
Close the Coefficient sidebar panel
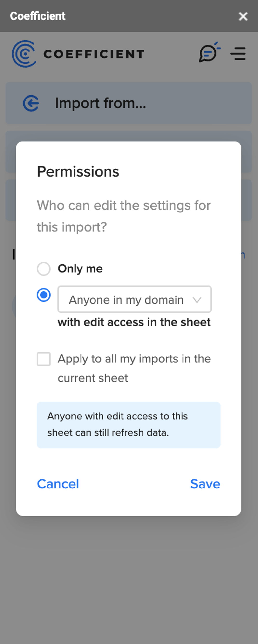click(x=243, y=16)
